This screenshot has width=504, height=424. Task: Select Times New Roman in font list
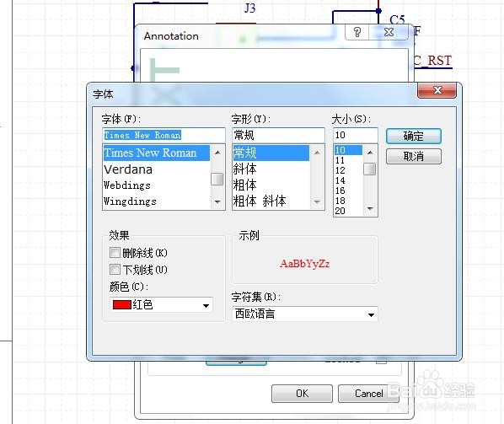tap(156, 153)
